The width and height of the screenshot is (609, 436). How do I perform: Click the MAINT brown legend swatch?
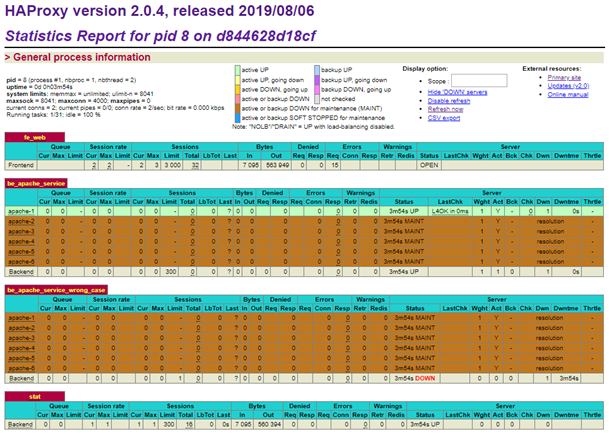(237, 108)
